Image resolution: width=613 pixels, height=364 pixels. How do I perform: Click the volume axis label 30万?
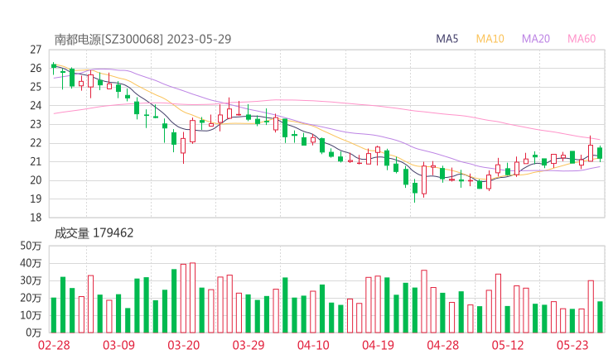[x=31, y=280]
